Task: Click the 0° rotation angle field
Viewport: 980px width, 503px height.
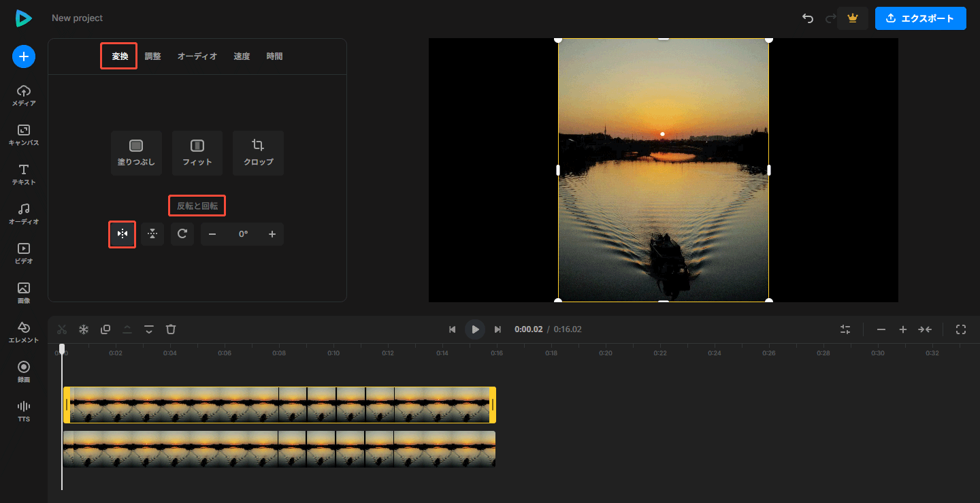Action: [x=243, y=234]
